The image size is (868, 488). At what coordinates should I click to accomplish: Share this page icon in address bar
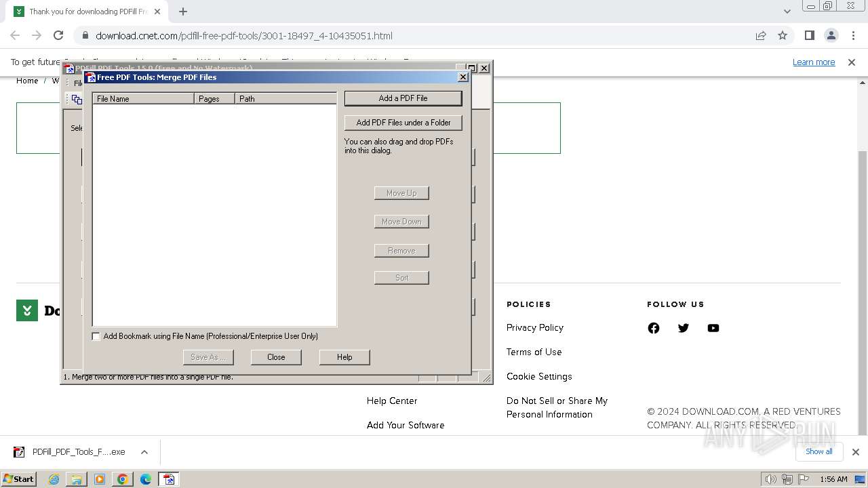pyautogui.click(x=761, y=36)
